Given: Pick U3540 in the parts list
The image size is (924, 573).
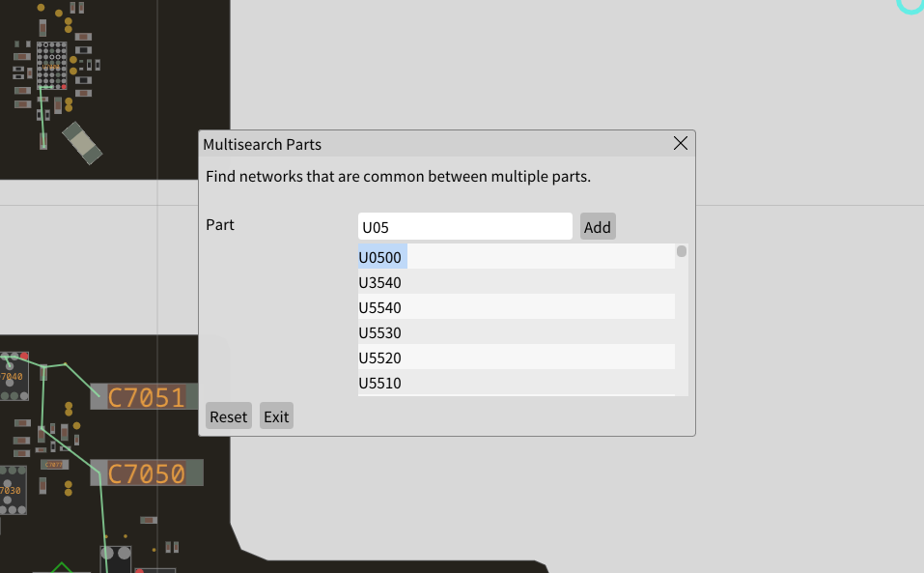Looking at the screenshot, I should coord(380,282).
